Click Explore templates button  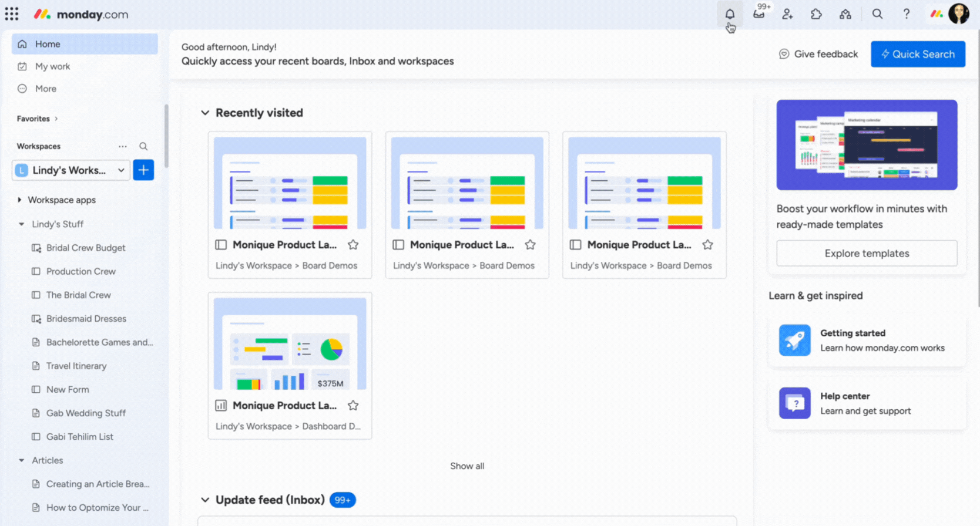867,253
